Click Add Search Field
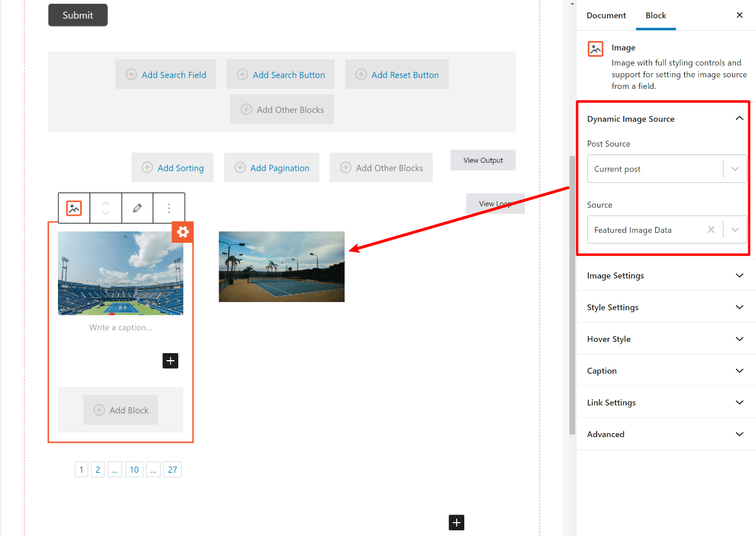 (166, 74)
